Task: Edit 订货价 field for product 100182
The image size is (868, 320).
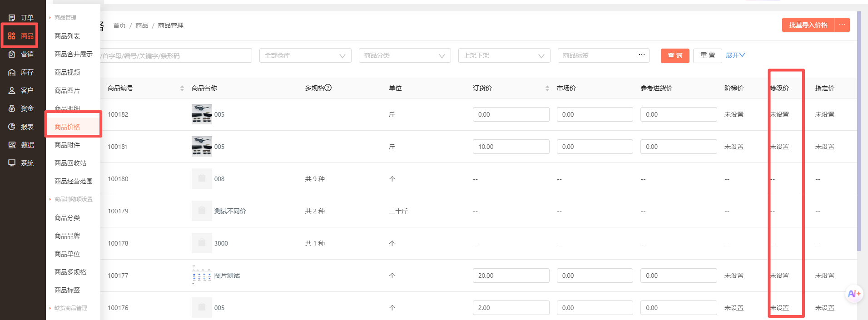Action: [x=511, y=114]
